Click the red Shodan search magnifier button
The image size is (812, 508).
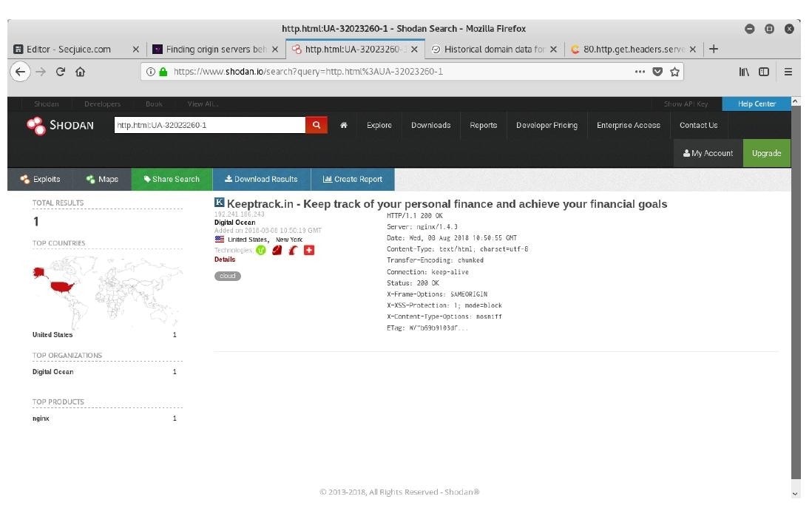[316, 125]
